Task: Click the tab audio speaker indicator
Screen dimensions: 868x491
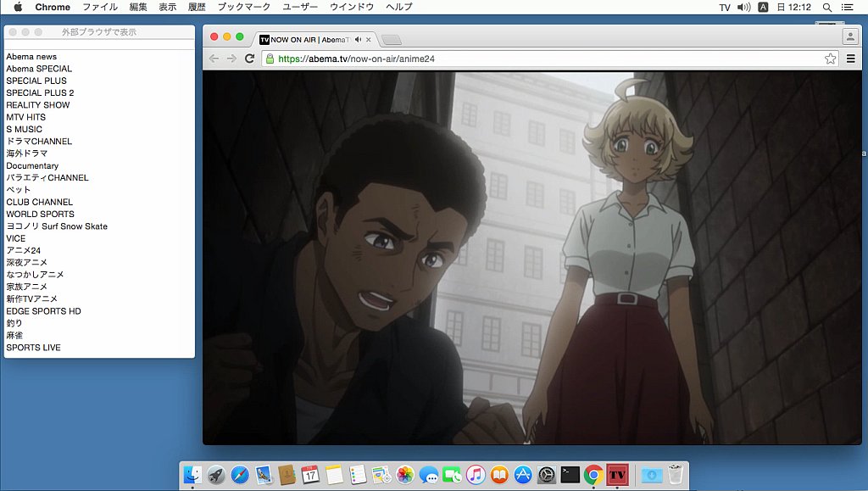Action: click(359, 39)
